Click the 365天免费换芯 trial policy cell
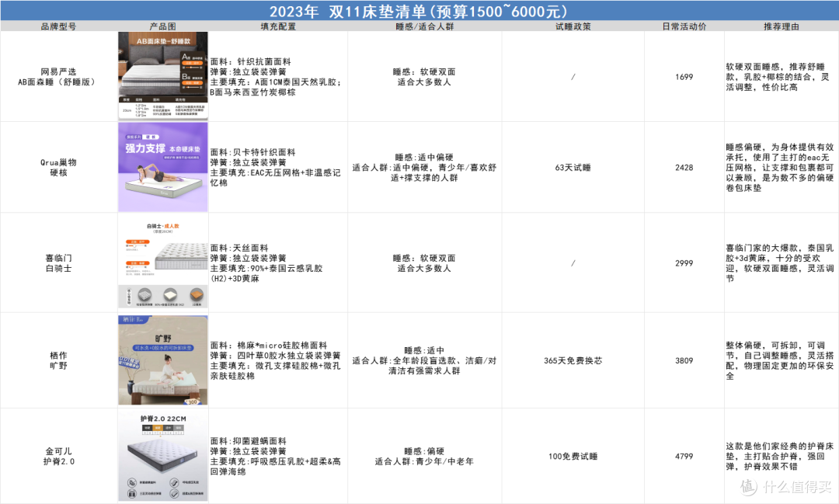 click(573, 360)
